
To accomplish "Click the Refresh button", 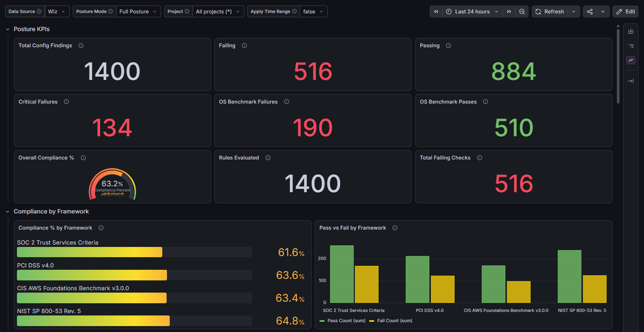I will [x=550, y=11].
